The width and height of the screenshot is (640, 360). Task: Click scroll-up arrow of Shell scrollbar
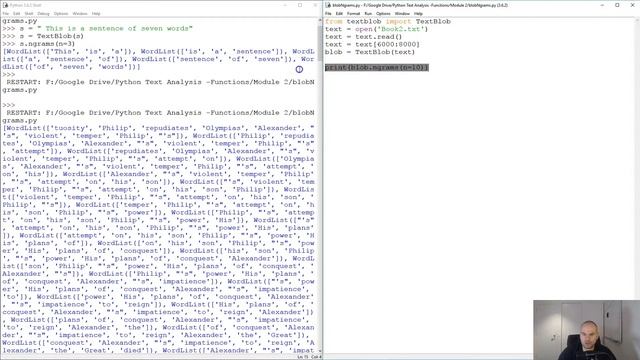click(320, 20)
